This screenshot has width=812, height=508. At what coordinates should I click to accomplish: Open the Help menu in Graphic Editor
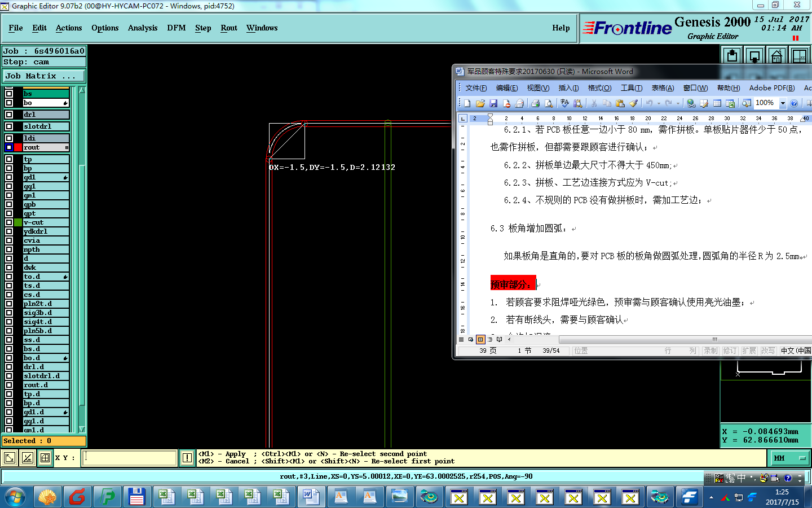coord(561,28)
